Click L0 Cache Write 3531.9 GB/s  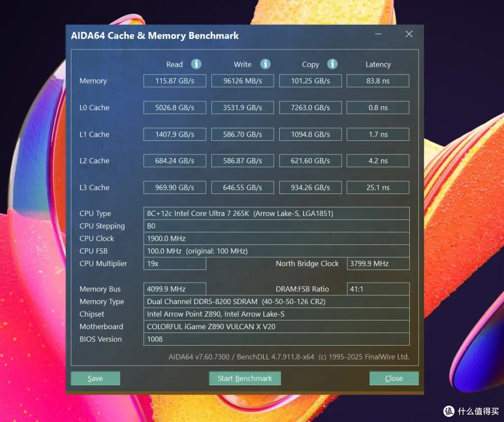(x=243, y=108)
